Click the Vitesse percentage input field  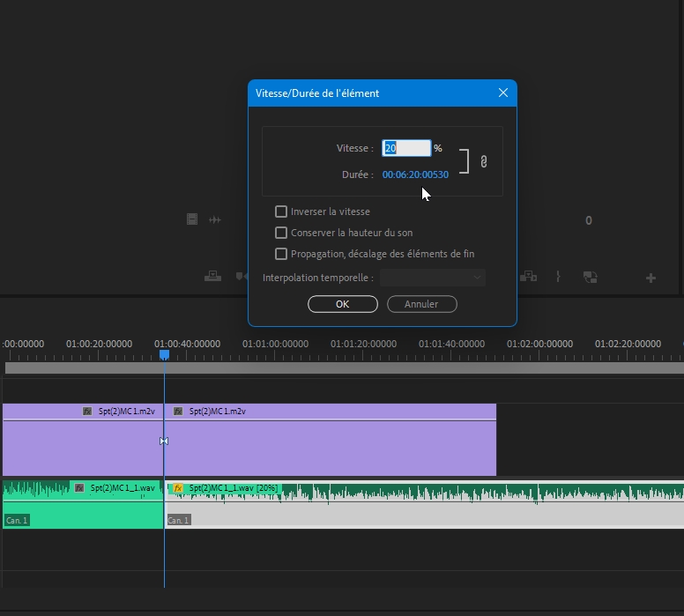(406, 148)
